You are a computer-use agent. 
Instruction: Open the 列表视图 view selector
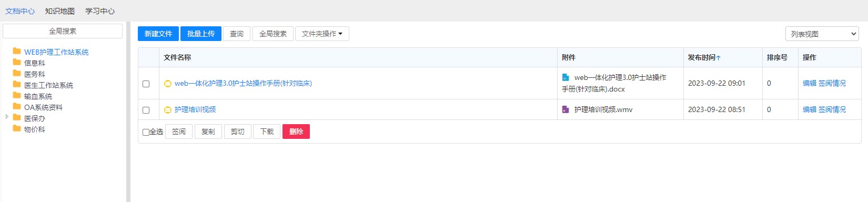(x=822, y=34)
